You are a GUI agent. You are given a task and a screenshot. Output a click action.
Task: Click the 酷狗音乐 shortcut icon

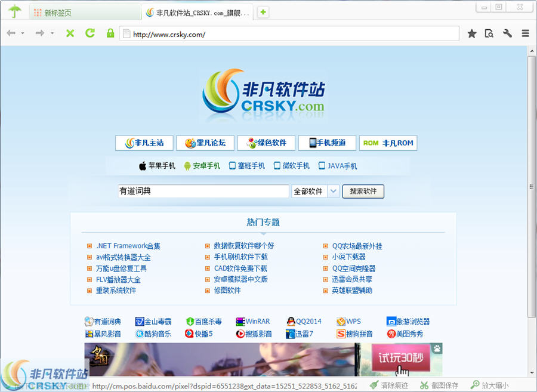140,334
